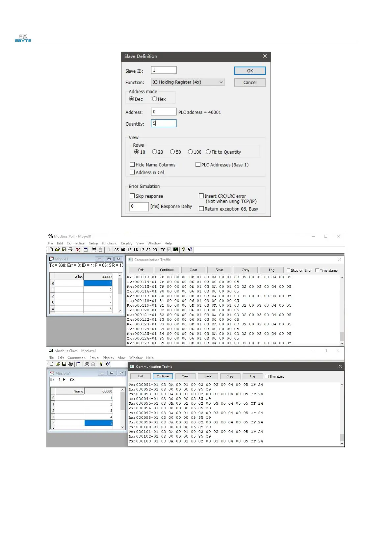
Task: Click the Slave Definition window icon in Modbus Slave
Action: (x=78, y=364)
